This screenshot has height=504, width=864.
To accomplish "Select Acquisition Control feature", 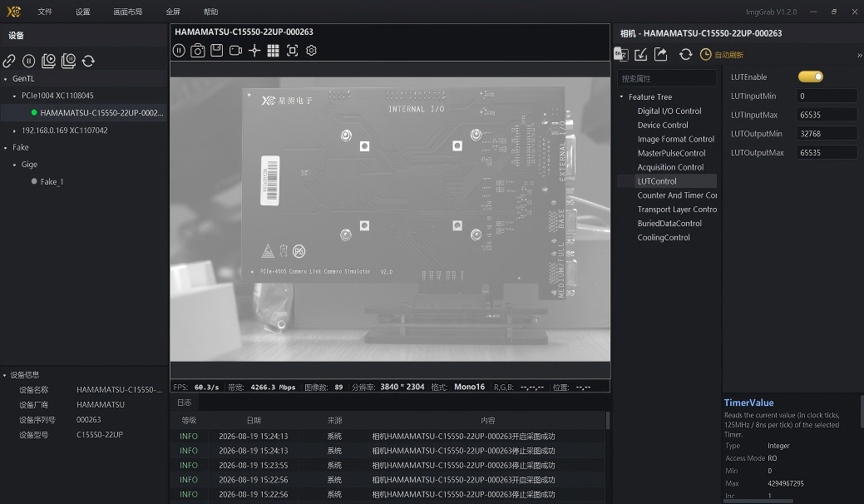I will coord(670,167).
